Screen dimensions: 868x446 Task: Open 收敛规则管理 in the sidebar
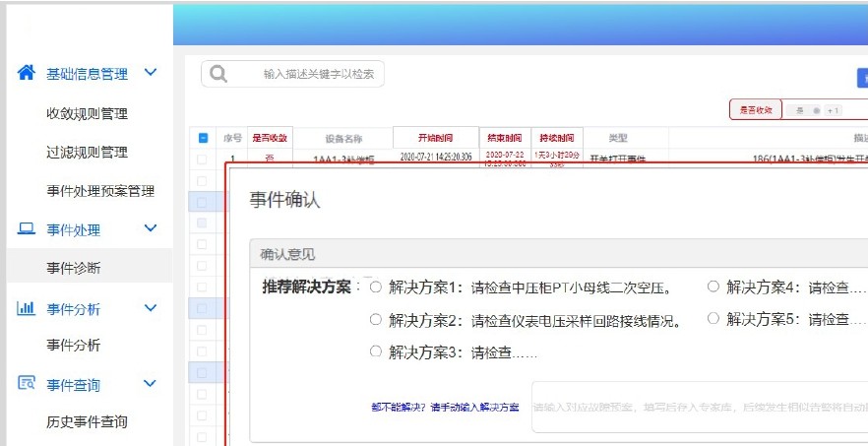[x=87, y=113]
